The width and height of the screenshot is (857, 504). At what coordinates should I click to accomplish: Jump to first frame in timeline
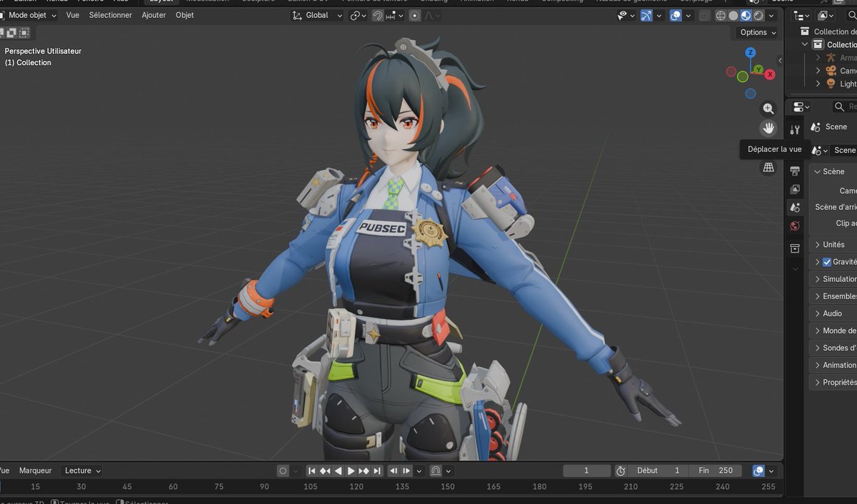tap(312, 471)
